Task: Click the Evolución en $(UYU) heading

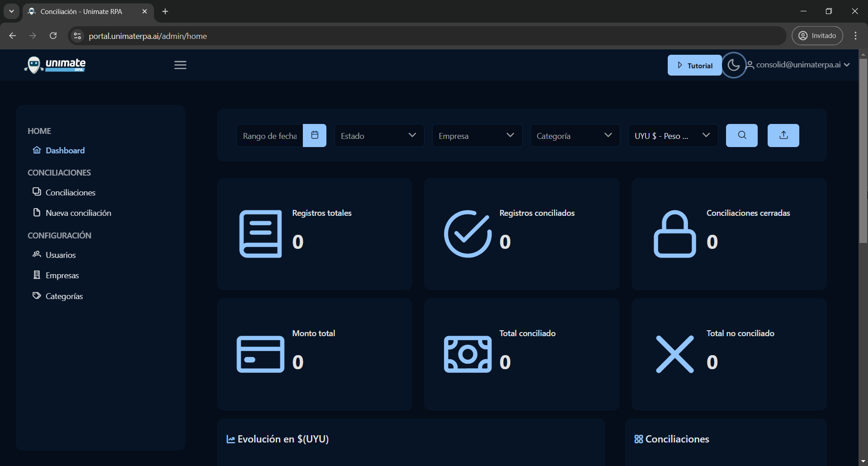Action: tap(283, 439)
